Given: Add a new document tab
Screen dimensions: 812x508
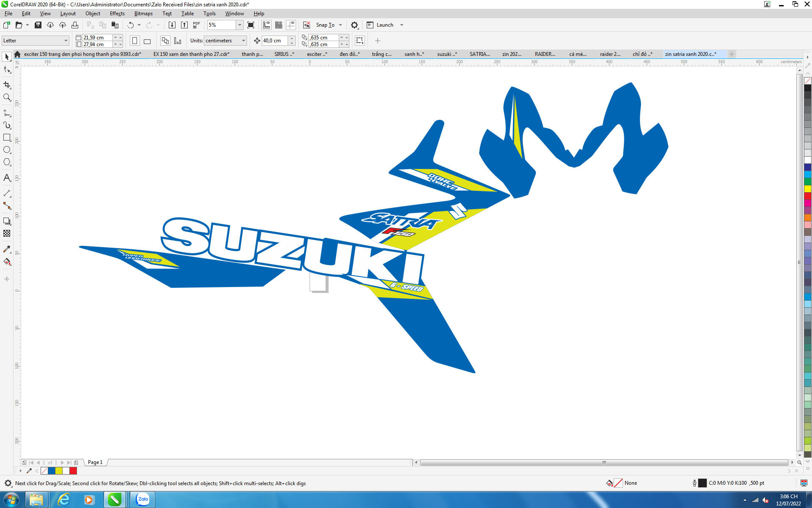Looking at the screenshot, I should 731,54.
